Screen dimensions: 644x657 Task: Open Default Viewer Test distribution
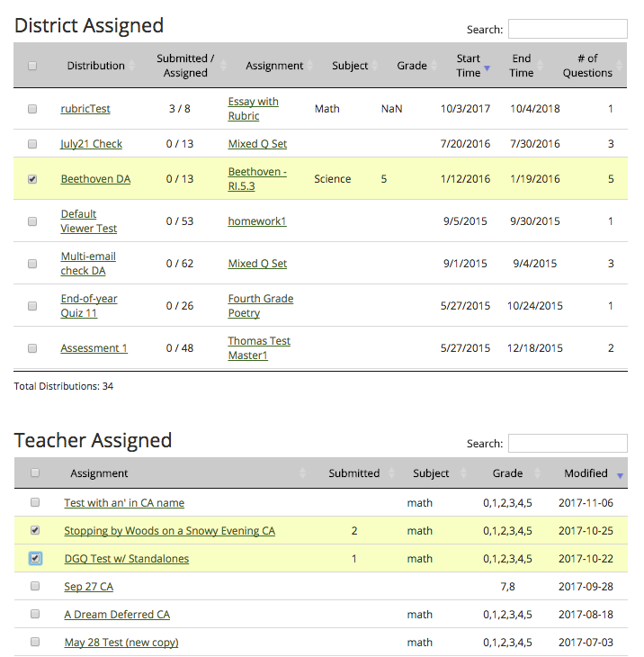pyautogui.click(x=89, y=221)
